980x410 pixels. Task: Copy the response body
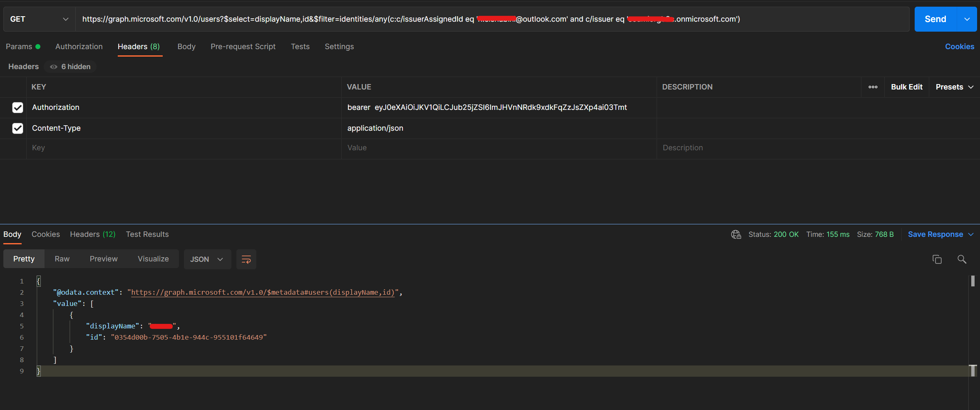(x=937, y=259)
